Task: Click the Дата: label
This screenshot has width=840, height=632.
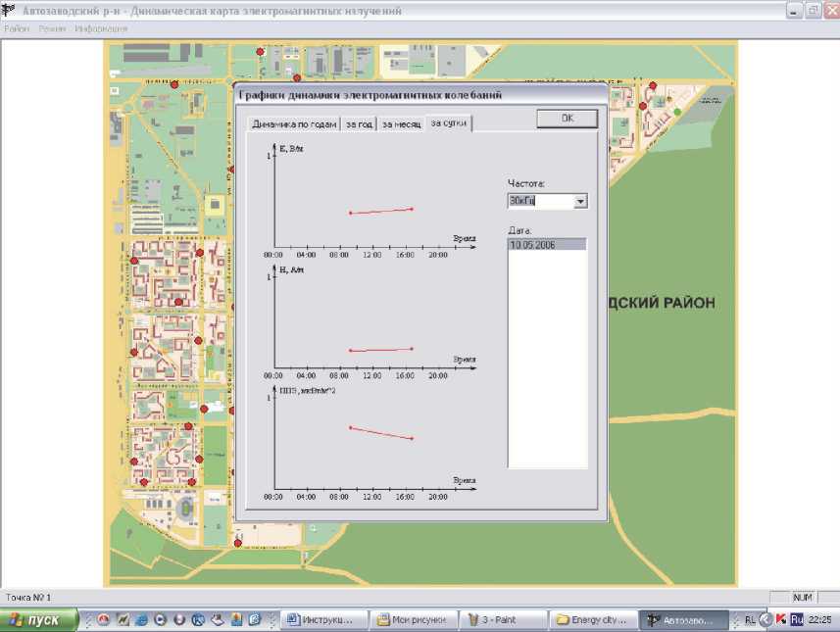Action: tap(519, 231)
